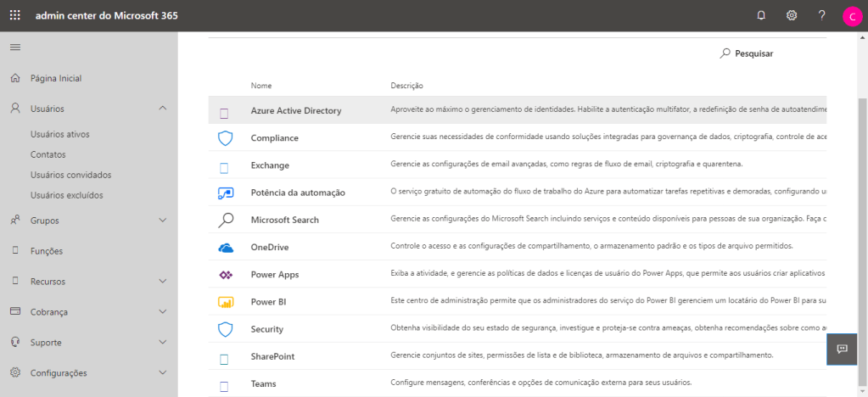Click the notifications bell icon
This screenshot has width=868, height=397.
[x=761, y=15]
